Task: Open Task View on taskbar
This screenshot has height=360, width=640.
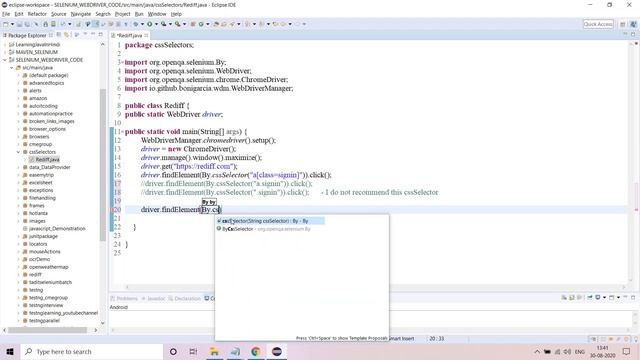Action: (x=193, y=351)
